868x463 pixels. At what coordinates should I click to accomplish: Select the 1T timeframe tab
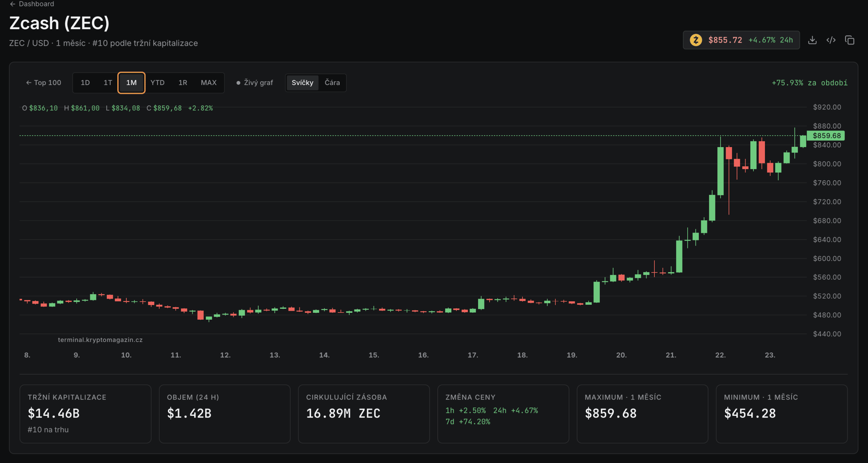click(108, 83)
